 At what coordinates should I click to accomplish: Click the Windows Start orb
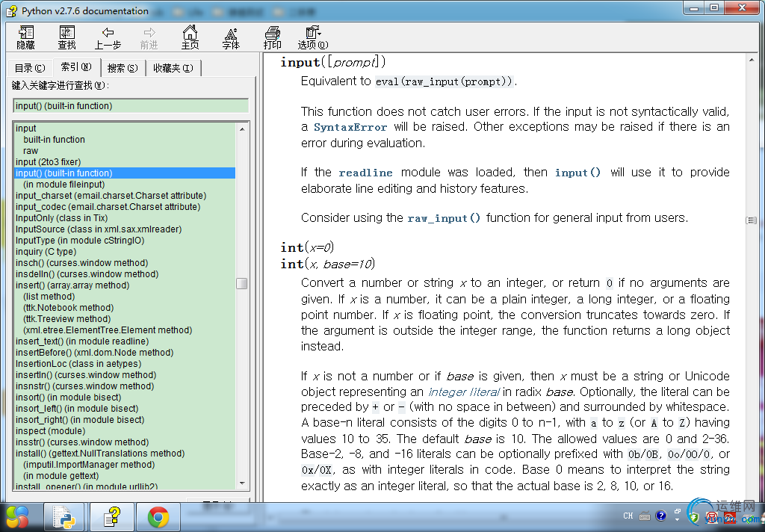[18, 517]
